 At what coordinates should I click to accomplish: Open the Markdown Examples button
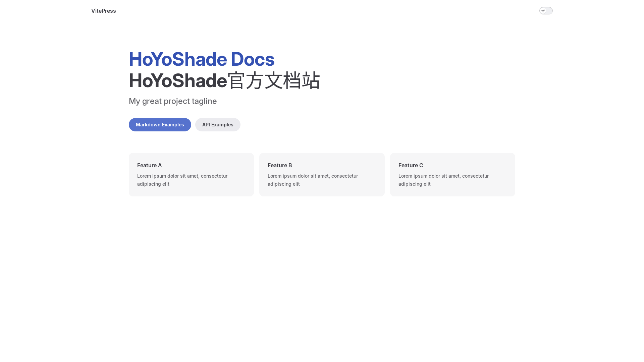tap(160, 125)
